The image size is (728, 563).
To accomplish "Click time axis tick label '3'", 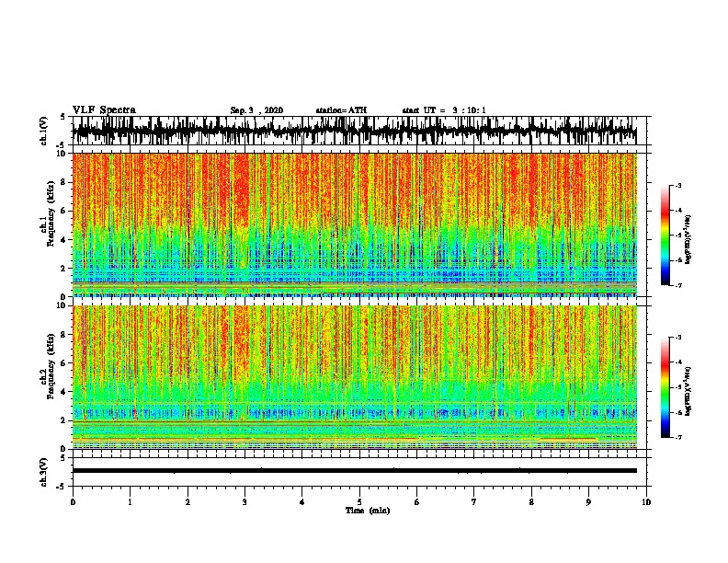I will [245, 502].
